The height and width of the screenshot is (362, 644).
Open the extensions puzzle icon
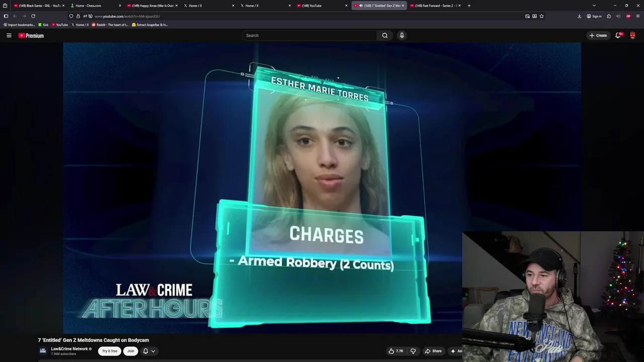click(x=609, y=16)
